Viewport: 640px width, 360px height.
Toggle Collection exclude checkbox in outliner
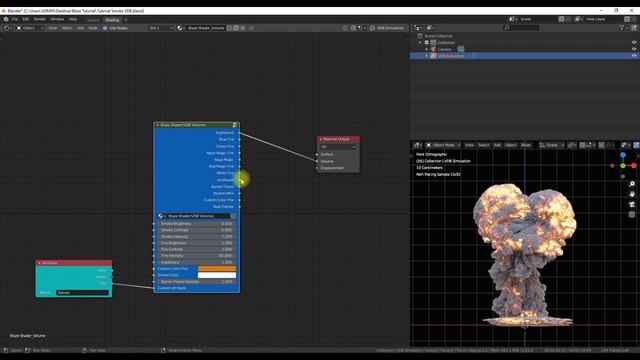click(x=427, y=42)
